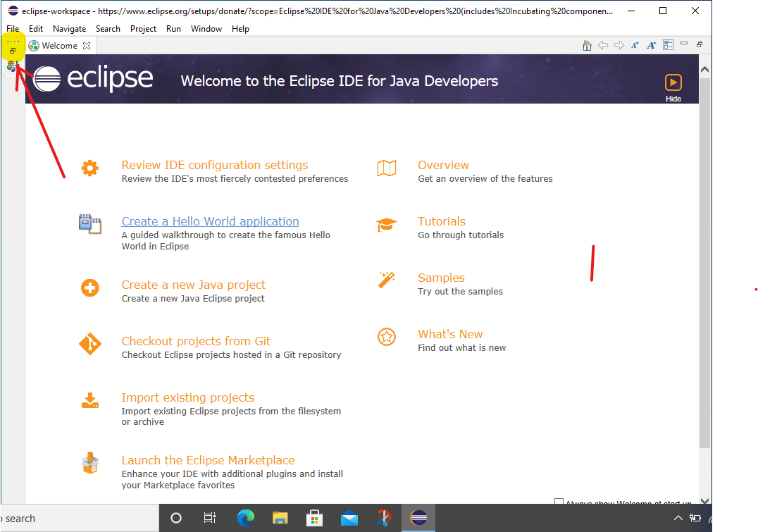Viewport: 758px width, 532px height.
Task: Open the Java perspective icon in the sidebar
Action: pos(11,66)
